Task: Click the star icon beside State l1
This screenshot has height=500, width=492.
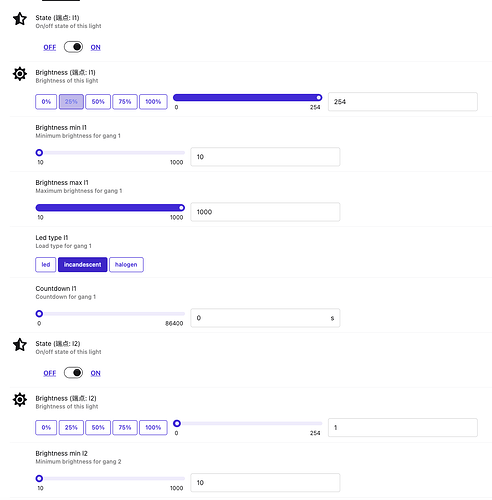Action: tap(20, 19)
